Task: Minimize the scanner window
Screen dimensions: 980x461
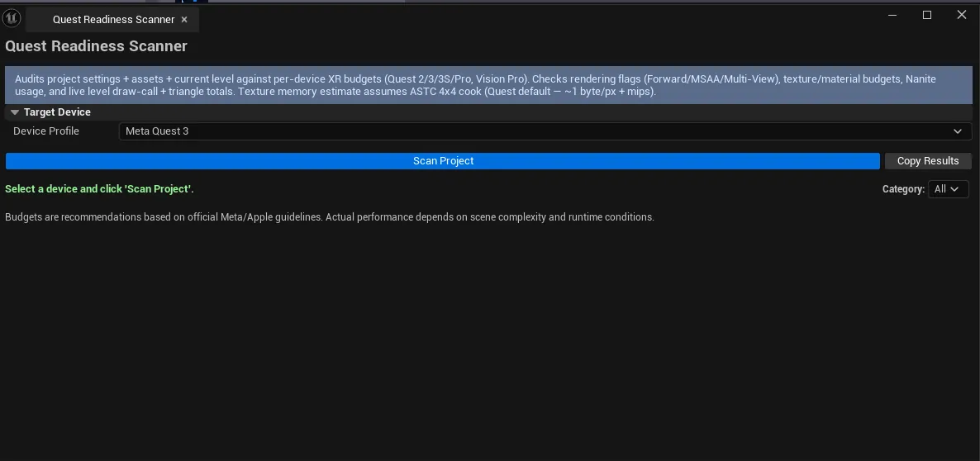Action: point(893,15)
